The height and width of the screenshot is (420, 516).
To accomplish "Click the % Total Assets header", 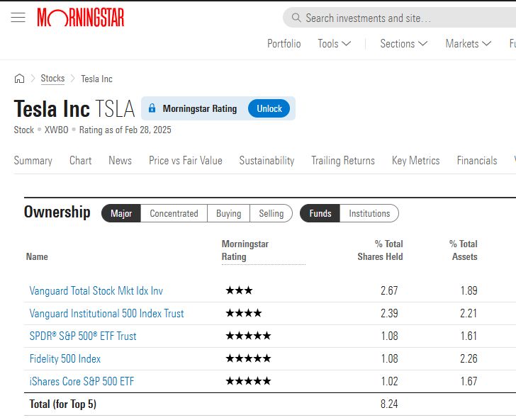I will click(464, 250).
